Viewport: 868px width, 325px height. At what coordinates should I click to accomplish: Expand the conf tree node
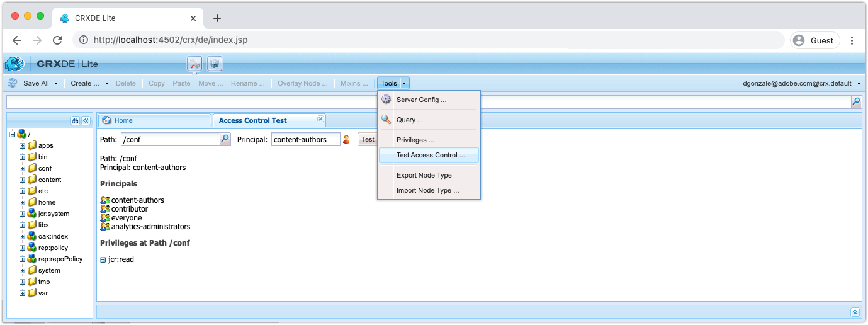point(23,168)
